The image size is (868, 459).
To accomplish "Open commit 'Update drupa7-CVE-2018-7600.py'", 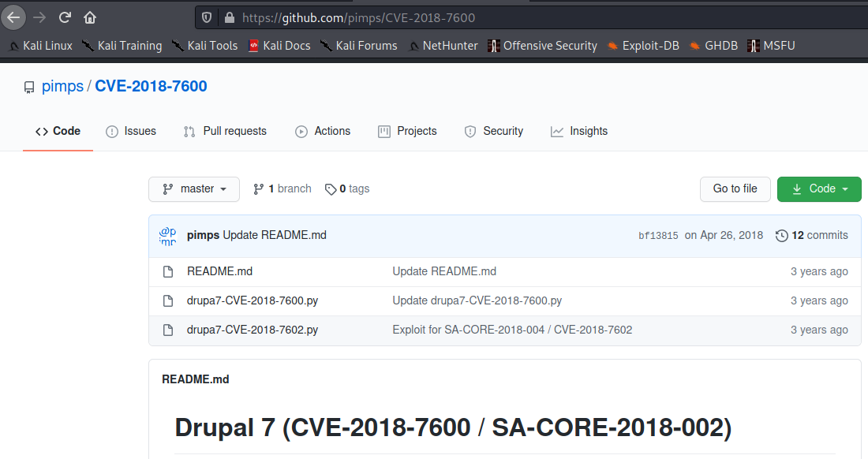I will coord(477,300).
